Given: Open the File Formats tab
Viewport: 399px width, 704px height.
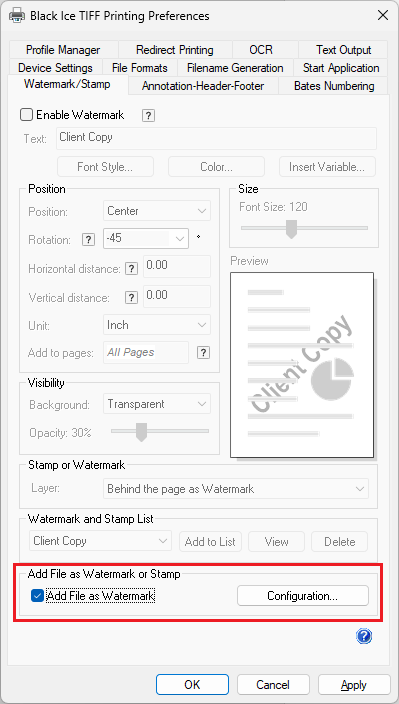Looking at the screenshot, I should pyautogui.click(x=140, y=68).
